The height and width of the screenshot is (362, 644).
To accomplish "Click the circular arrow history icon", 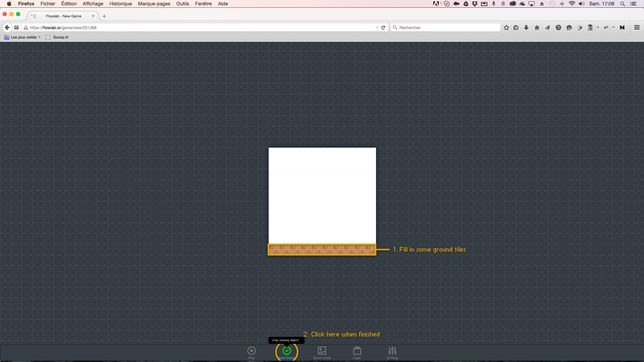I will click(558, 27).
